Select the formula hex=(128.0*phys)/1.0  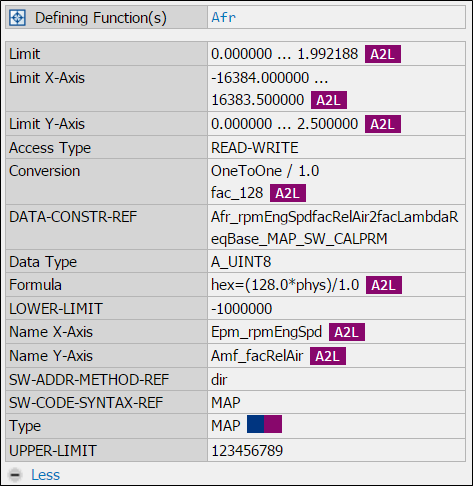(x=285, y=285)
